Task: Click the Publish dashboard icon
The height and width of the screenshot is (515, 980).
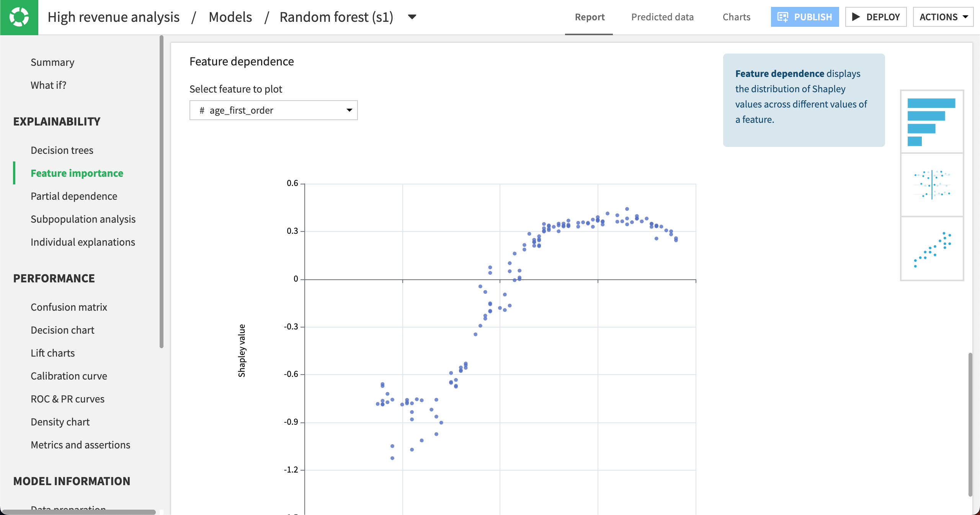Action: tap(782, 17)
